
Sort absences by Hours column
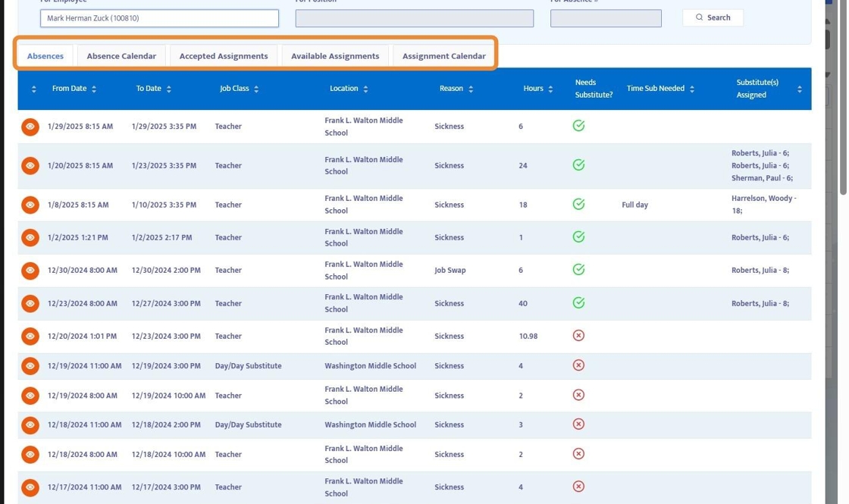537,89
